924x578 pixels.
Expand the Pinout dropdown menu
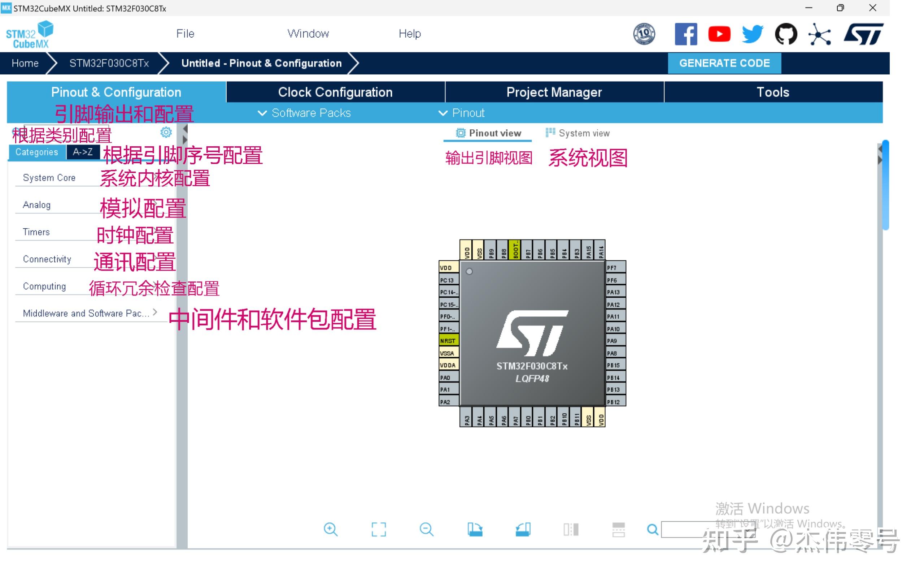point(461,113)
